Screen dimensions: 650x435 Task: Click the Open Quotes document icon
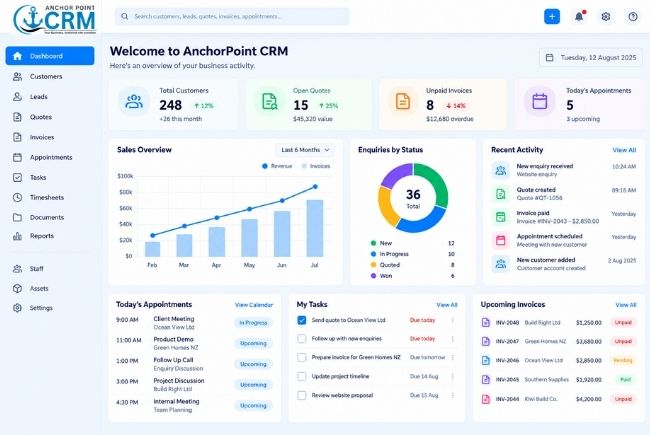tap(270, 101)
